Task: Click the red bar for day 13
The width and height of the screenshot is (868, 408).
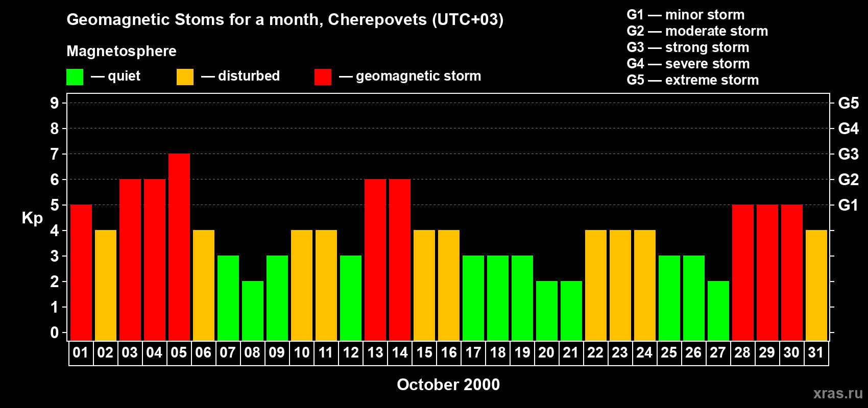Action: click(x=375, y=260)
